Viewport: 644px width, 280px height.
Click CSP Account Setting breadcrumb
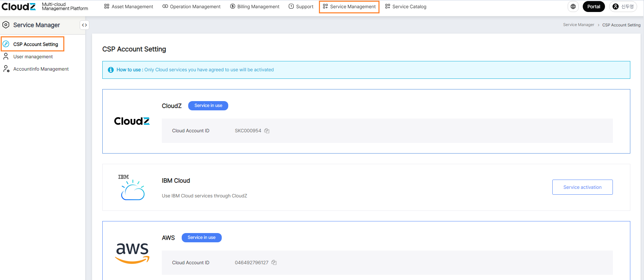[621, 25]
